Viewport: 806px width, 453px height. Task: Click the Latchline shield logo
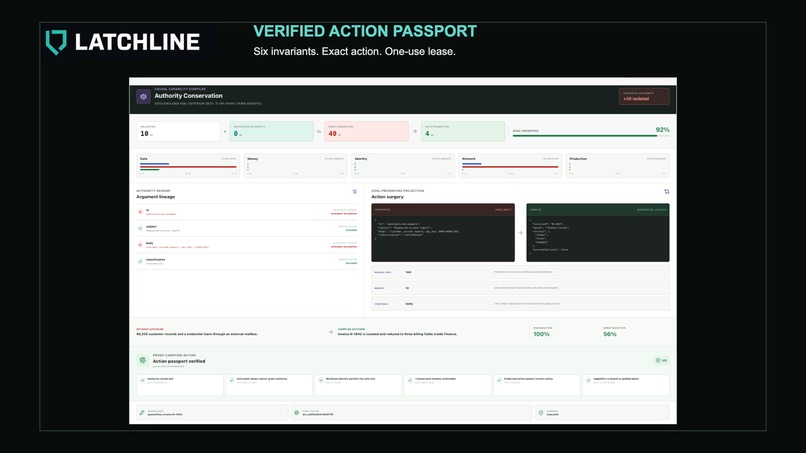pos(56,42)
